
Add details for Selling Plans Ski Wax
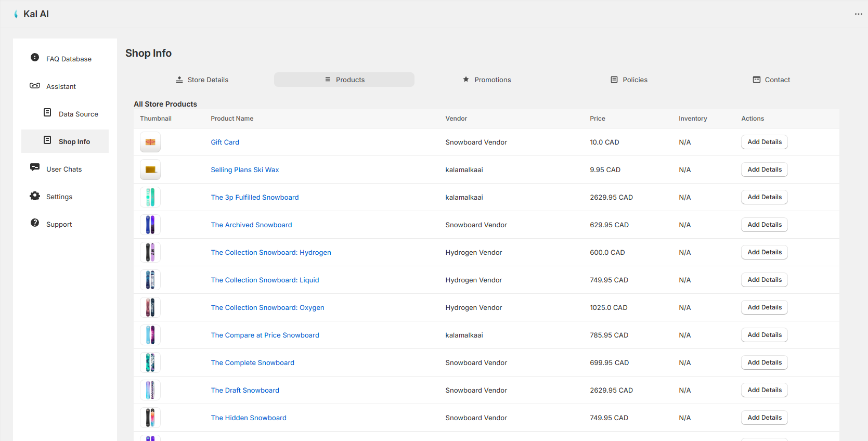764,170
